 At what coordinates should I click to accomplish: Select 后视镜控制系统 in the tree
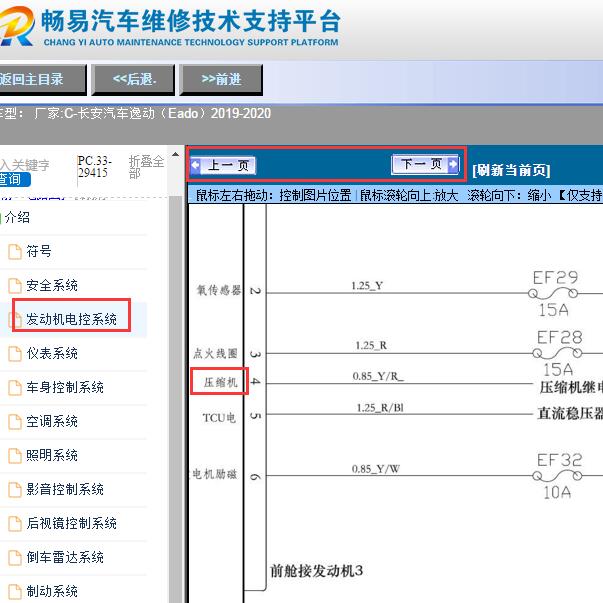pos(72,523)
